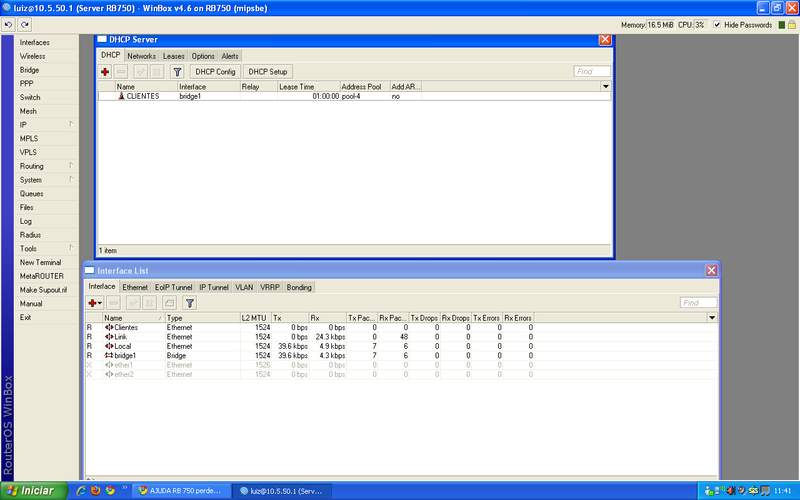Click Make Supout.rif in sidebar
This screenshot has height=500, width=800.
[x=43, y=290]
